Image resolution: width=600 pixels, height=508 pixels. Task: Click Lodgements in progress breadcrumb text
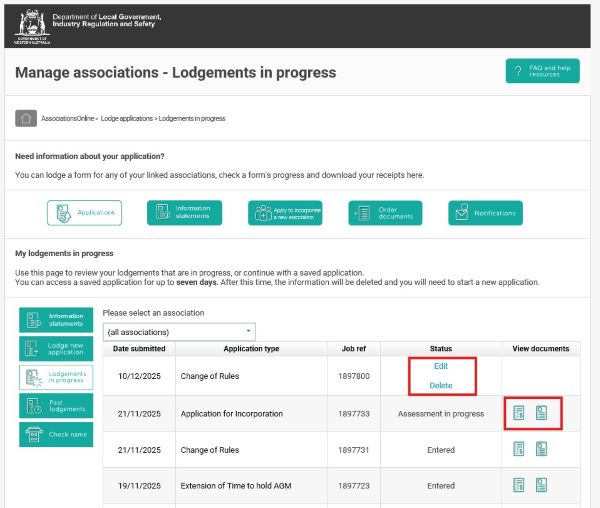pos(192,119)
